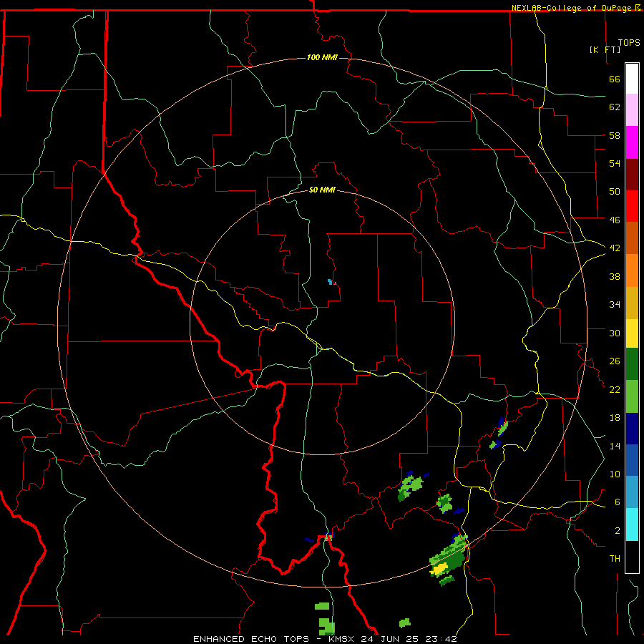Click the 42 legend value
The width and height of the screenshot is (644, 644).
(x=615, y=248)
